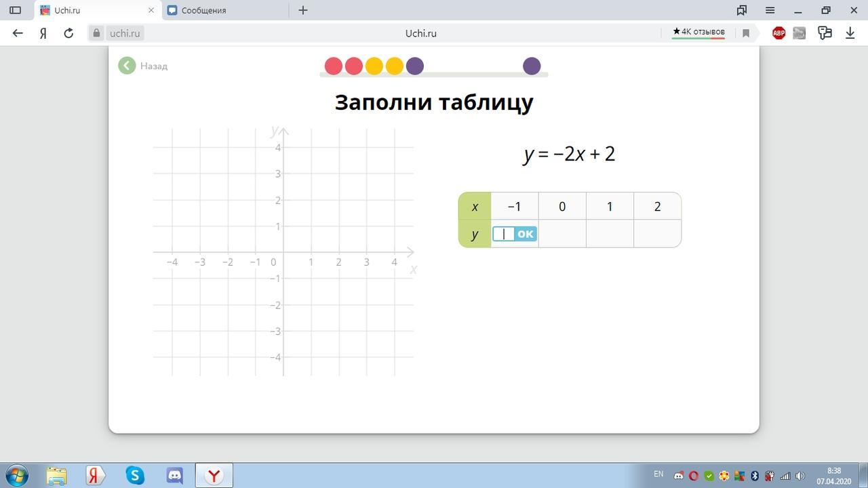Open Discord from the taskbar
This screenshot has height=488, width=868.
click(x=175, y=475)
